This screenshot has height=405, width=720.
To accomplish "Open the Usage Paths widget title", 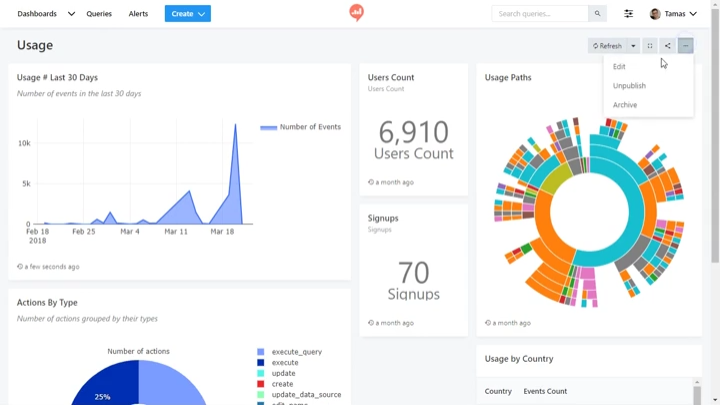I will tap(508, 78).
